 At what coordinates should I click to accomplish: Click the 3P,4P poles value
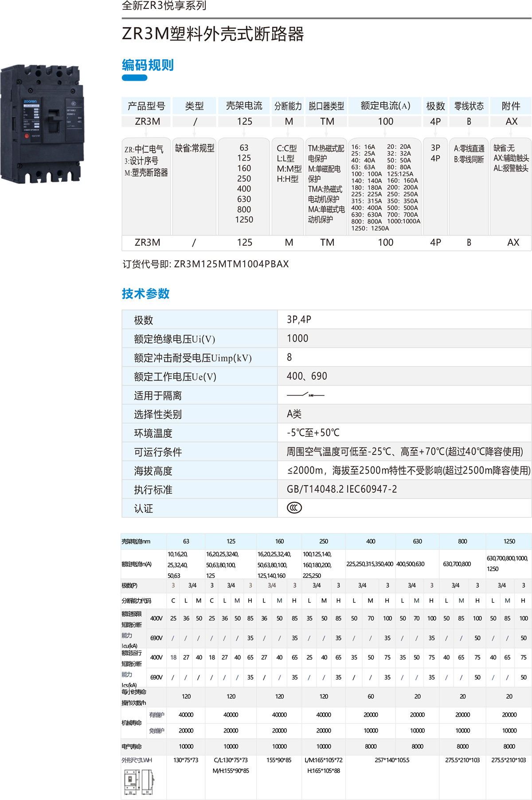[x=299, y=319]
